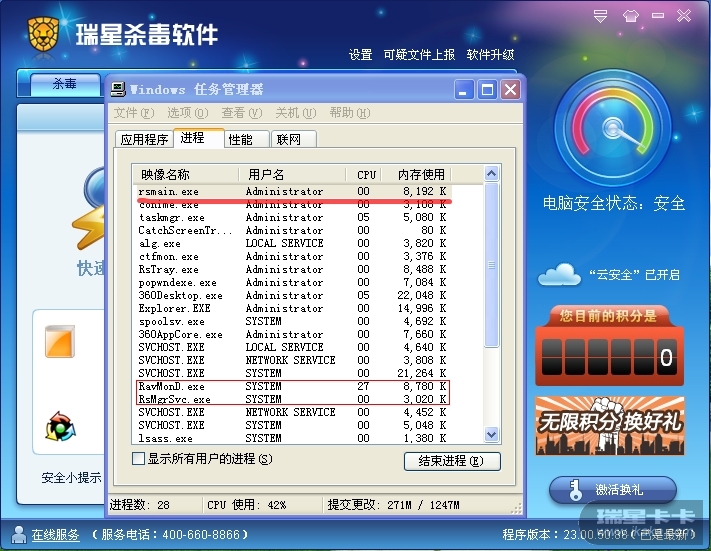This screenshot has height=551, width=711.
Task: Open the 帮助(H) menu
Action: coord(350,113)
